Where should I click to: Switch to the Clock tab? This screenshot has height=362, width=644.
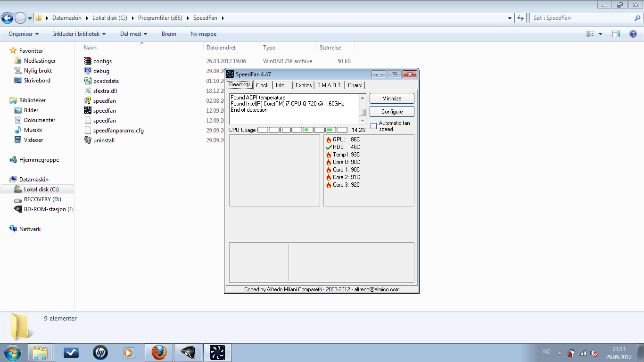[263, 85]
